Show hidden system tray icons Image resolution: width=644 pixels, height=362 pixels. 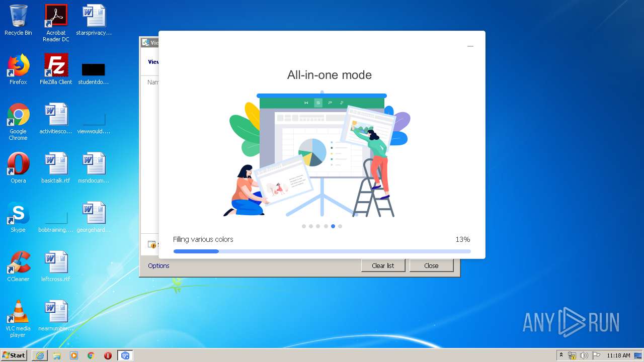click(561, 355)
